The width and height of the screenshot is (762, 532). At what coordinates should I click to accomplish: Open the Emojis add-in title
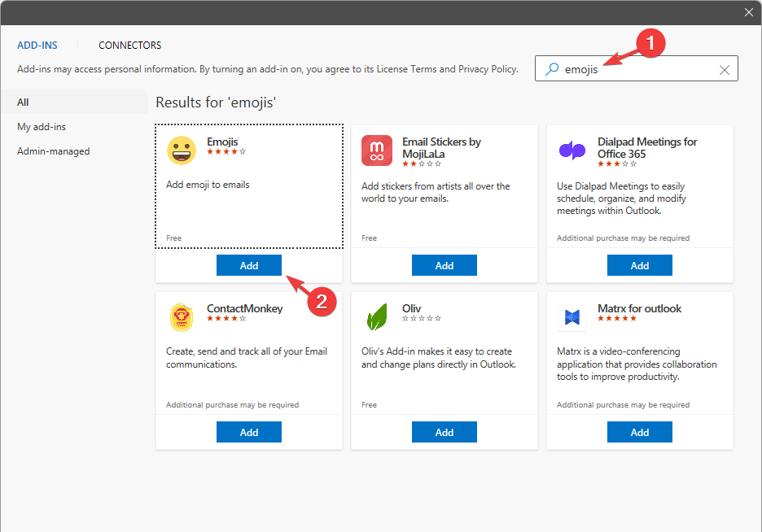pos(222,142)
